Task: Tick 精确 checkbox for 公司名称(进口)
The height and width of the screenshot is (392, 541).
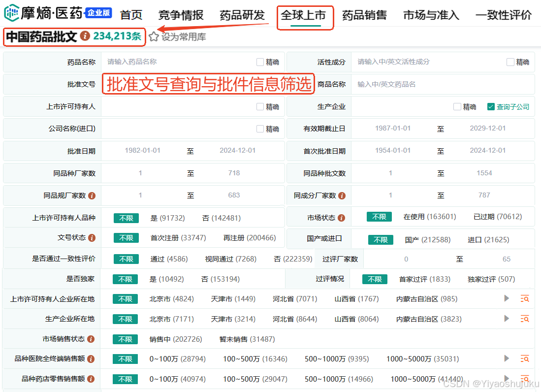Action: (x=260, y=129)
